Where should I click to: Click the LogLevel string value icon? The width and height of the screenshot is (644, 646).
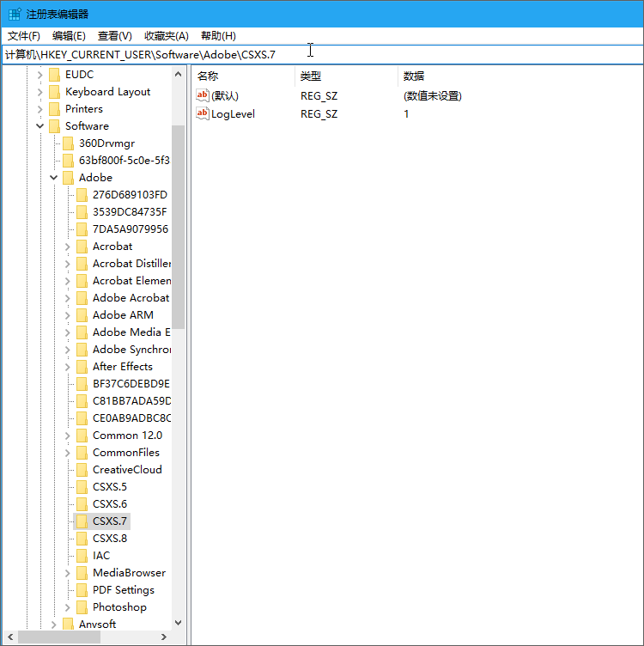point(203,113)
